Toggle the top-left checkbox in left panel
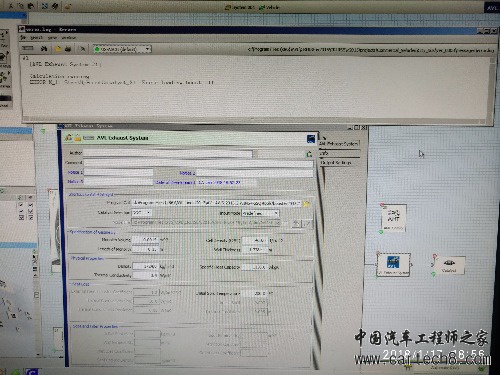Screen dimensions: 500x375 pyautogui.click(x=21, y=205)
